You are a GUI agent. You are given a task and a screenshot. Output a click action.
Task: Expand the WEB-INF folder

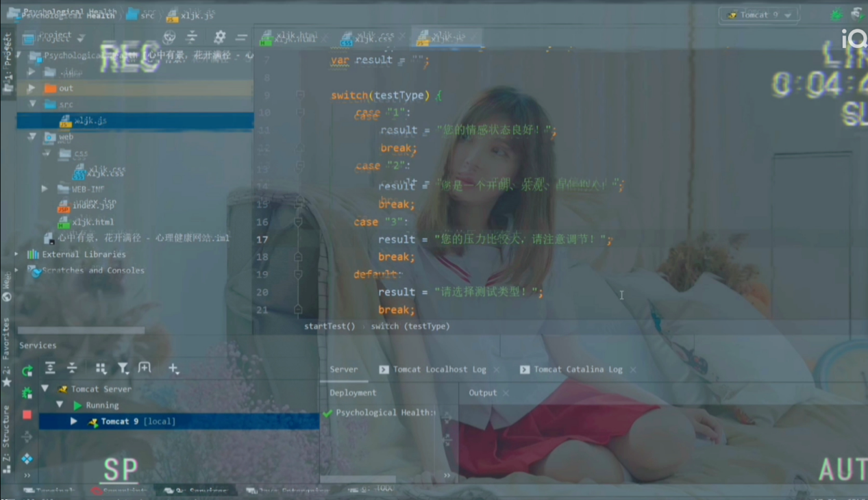point(45,188)
